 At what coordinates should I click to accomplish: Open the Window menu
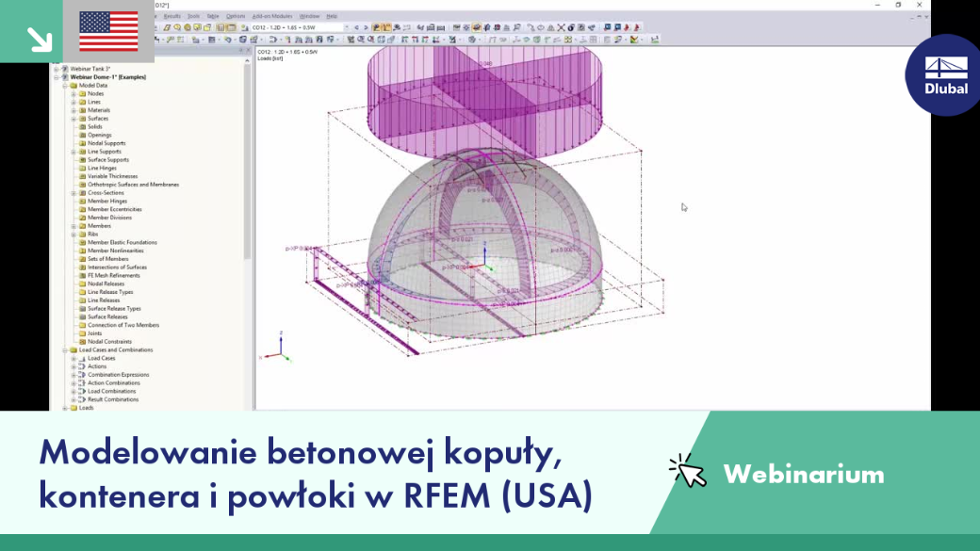(x=309, y=16)
